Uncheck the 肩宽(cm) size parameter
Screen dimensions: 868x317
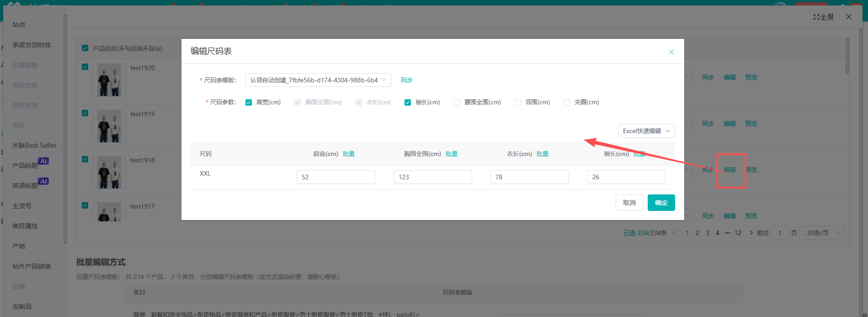[249, 102]
